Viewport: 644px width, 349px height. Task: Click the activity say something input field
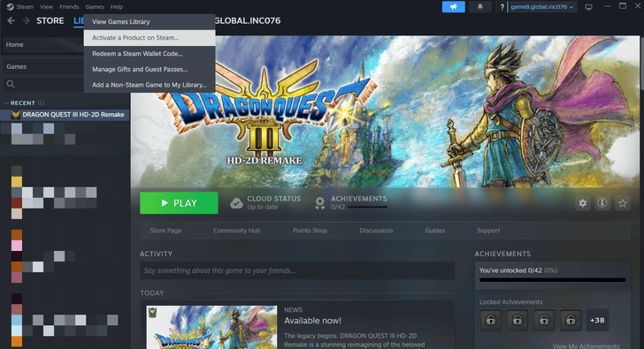point(297,270)
